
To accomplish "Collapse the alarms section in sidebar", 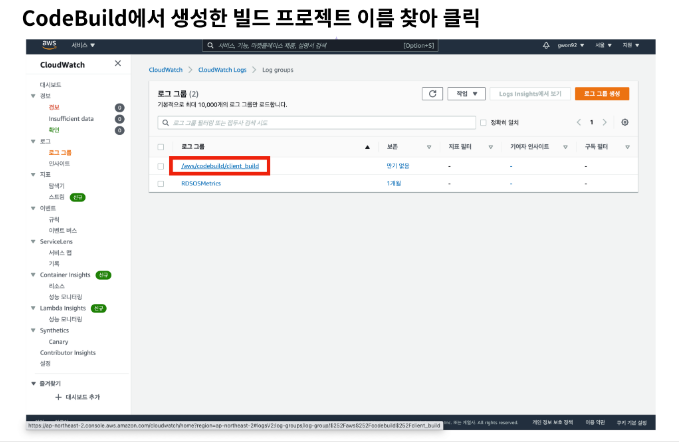I will (x=33, y=96).
